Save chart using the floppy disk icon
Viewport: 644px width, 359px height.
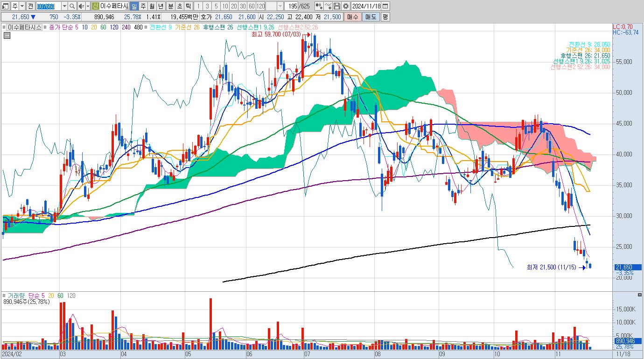click(x=337, y=6)
